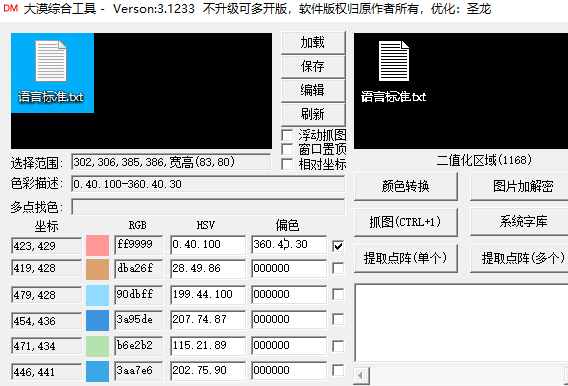Click coordinate field 423,429
The image size is (568, 386).
point(46,246)
